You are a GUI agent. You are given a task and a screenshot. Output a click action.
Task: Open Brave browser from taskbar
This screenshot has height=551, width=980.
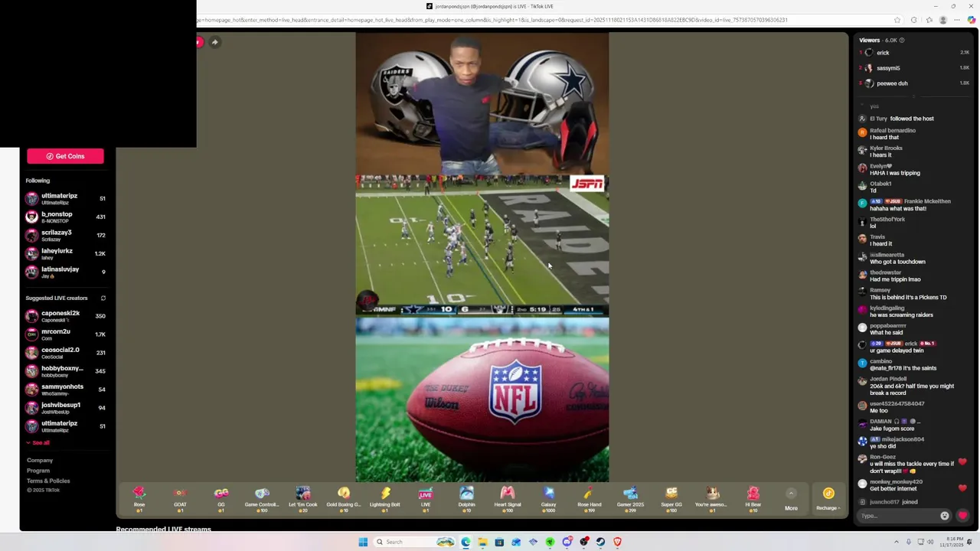(x=617, y=542)
